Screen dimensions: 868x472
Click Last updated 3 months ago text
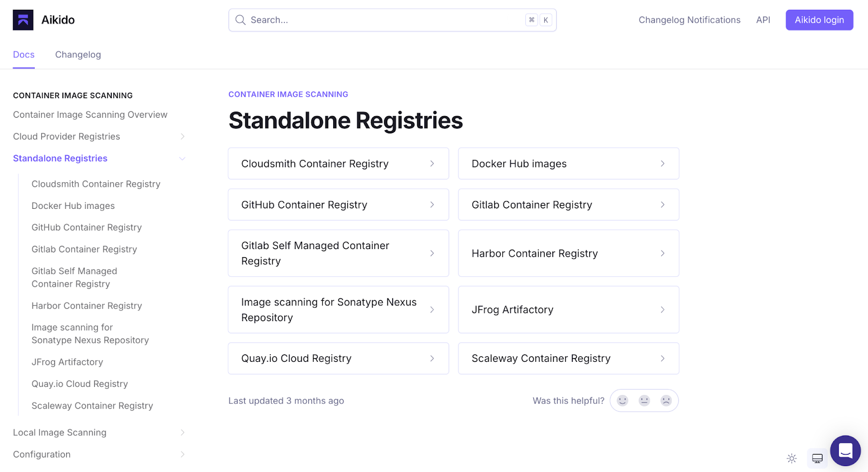coord(286,400)
